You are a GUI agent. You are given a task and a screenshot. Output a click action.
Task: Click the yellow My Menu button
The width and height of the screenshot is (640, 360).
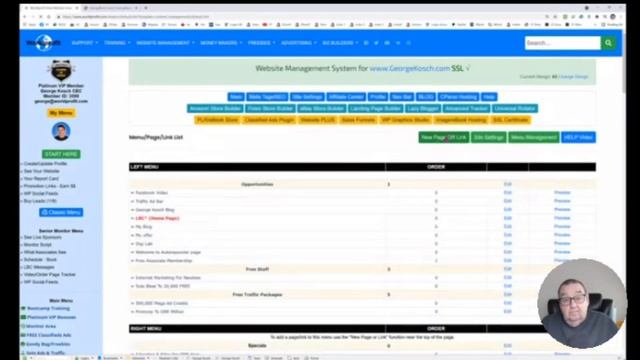point(61,113)
